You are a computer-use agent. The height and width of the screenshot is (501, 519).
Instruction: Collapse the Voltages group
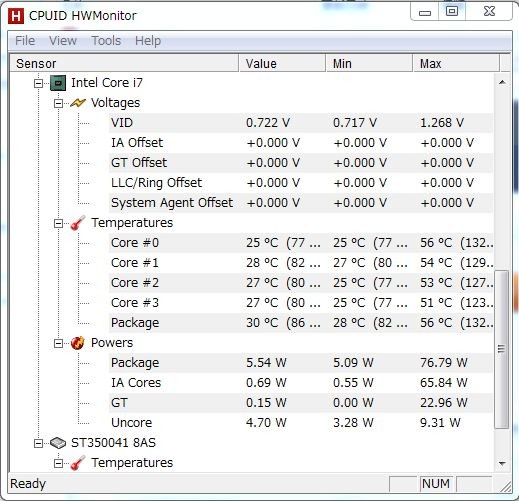58,103
